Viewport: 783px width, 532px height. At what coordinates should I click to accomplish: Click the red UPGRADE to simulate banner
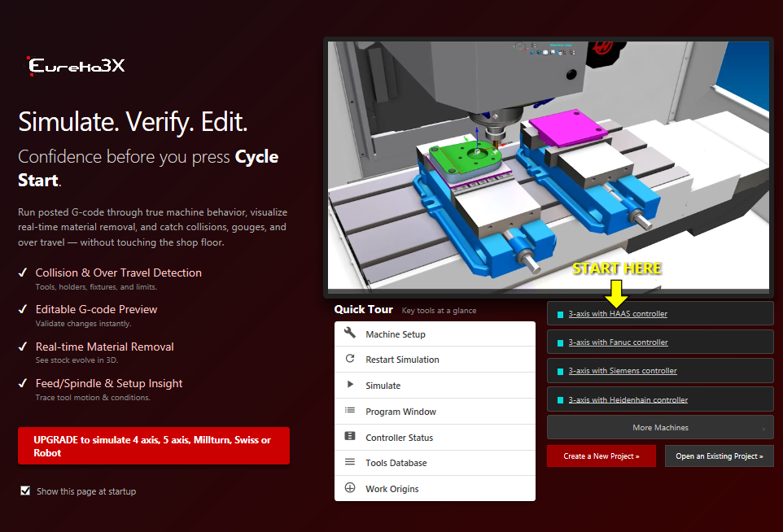coord(154,446)
